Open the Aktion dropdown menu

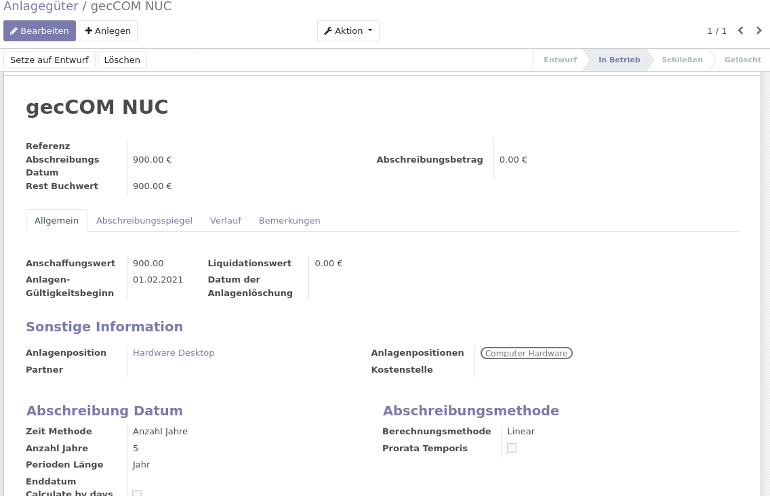click(348, 31)
